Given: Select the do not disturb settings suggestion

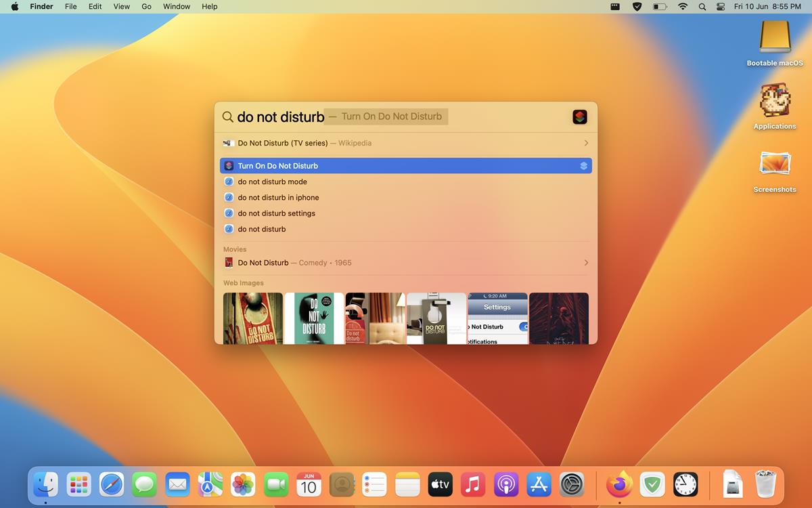Looking at the screenshot, I should pos(276,213).
